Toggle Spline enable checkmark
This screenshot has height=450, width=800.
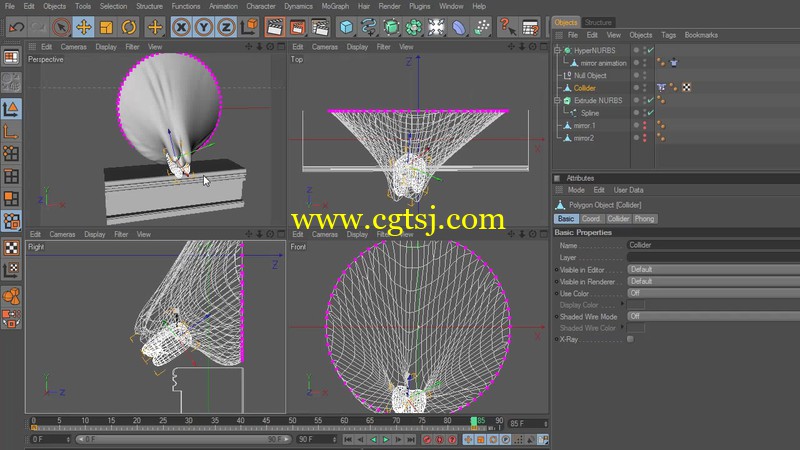(651, 113)
